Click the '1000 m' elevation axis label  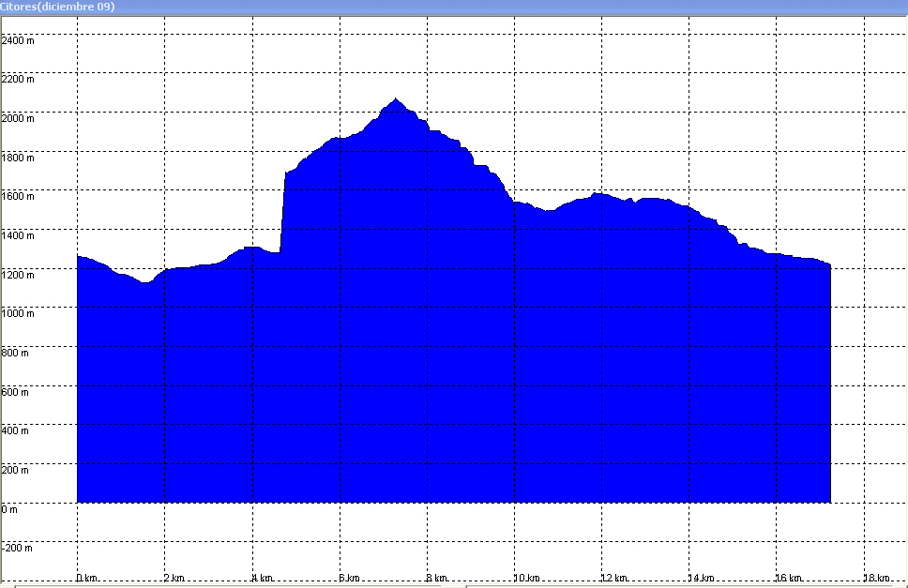[18, 313]
